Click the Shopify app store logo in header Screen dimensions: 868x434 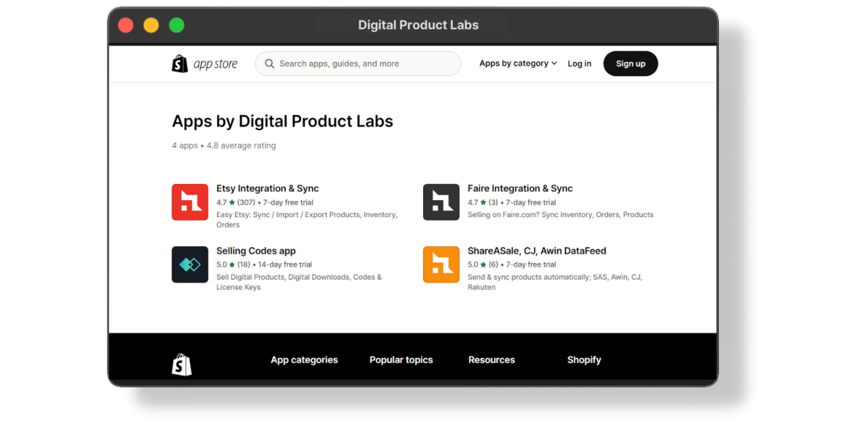point(205,63)
